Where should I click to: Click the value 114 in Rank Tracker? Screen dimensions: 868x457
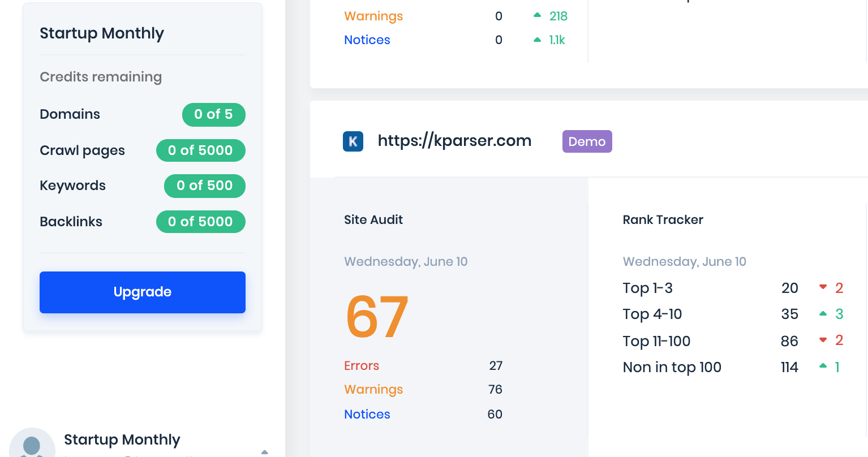click(789, 368)
